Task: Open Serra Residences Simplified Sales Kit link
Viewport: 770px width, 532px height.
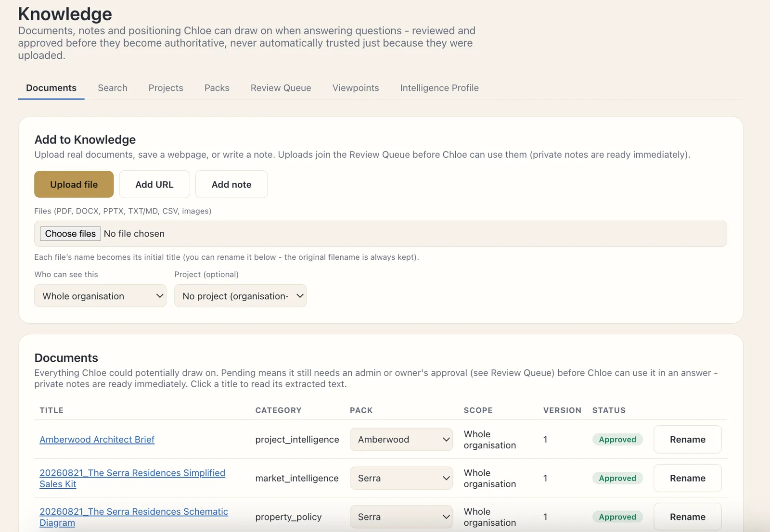Action: tap(132, 478)
